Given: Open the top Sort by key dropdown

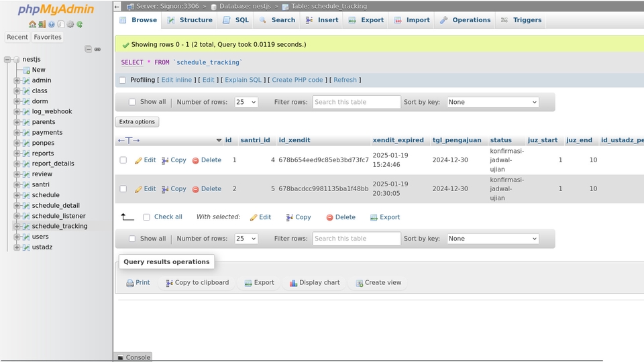Looking at the screenshot, I should point(492,103).
